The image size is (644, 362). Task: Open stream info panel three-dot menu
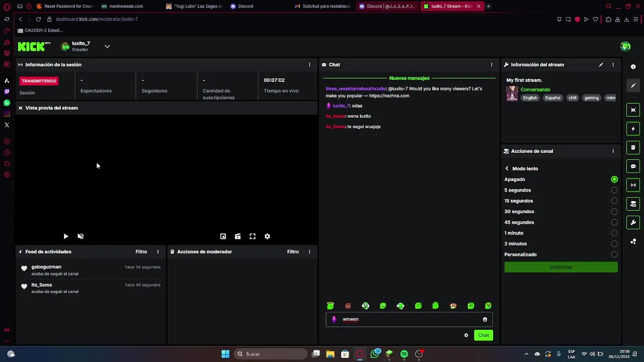(x=613, y=65)
